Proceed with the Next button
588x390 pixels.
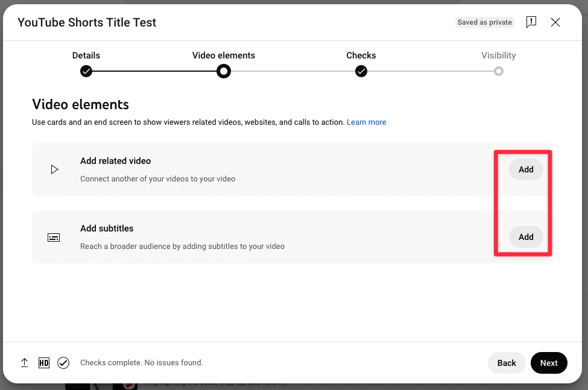[549, 363]
